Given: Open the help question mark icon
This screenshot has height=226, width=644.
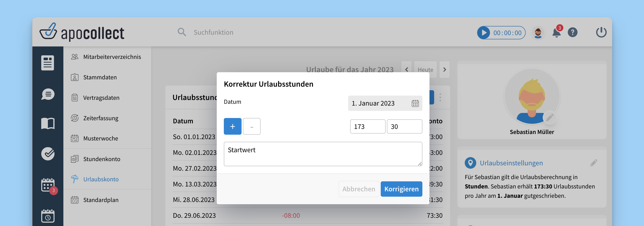Looking at the screenshot, I should tap(572, 33).
